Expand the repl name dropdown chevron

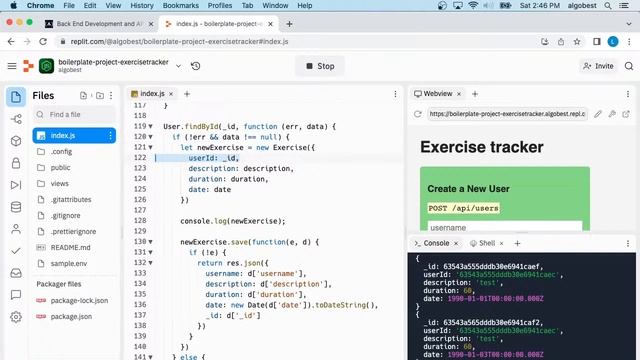(x=178, y=66)
